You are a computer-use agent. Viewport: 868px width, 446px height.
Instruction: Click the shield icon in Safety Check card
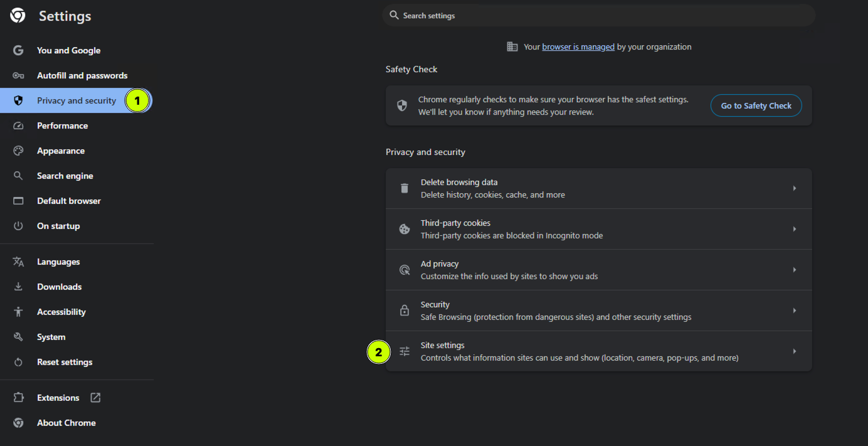click(x=402, y=105)
